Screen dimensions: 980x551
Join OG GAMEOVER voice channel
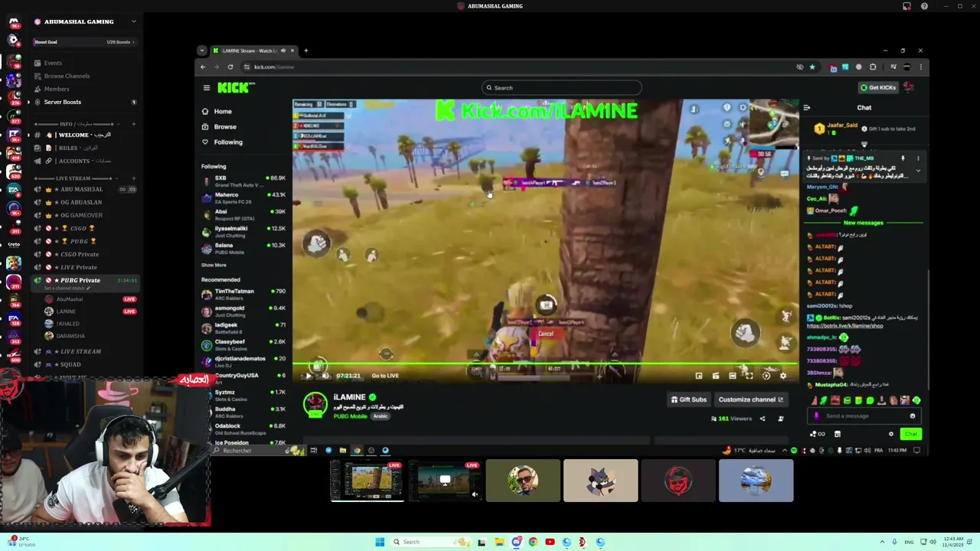pos(84,215)
